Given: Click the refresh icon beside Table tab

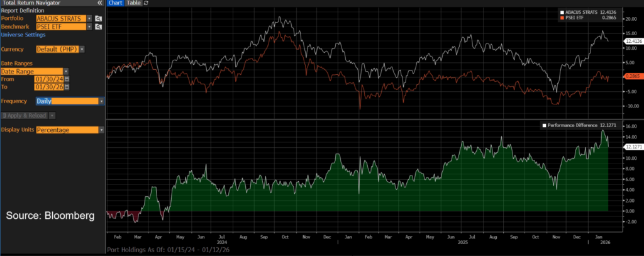Looking at the screenshot, I should [147, 3].
